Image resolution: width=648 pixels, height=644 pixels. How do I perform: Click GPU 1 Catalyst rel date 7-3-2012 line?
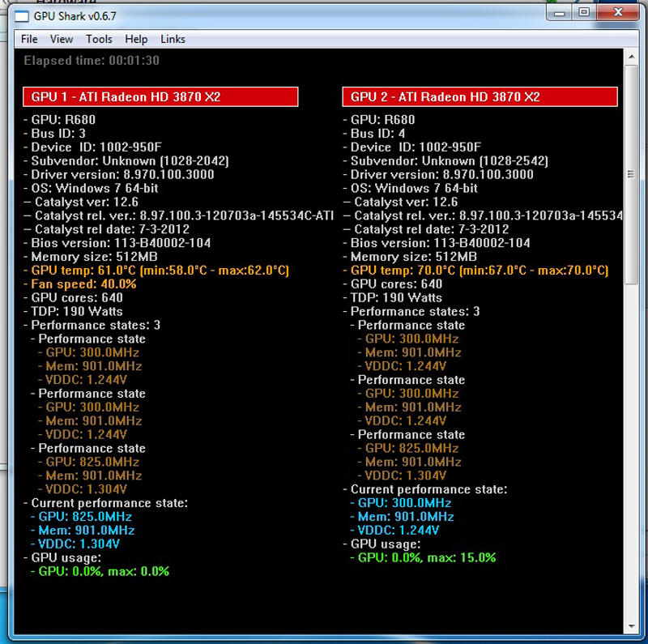[x=107, y=229]
